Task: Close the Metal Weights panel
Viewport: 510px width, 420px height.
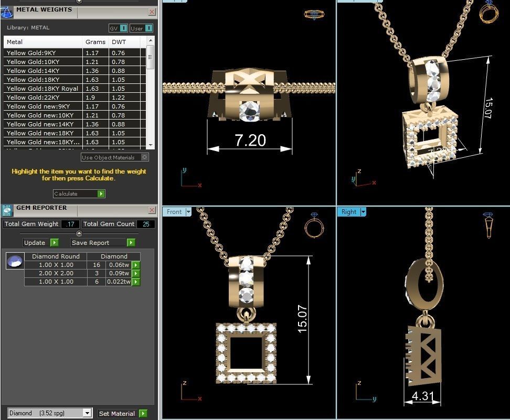Action: click(152, 12)
